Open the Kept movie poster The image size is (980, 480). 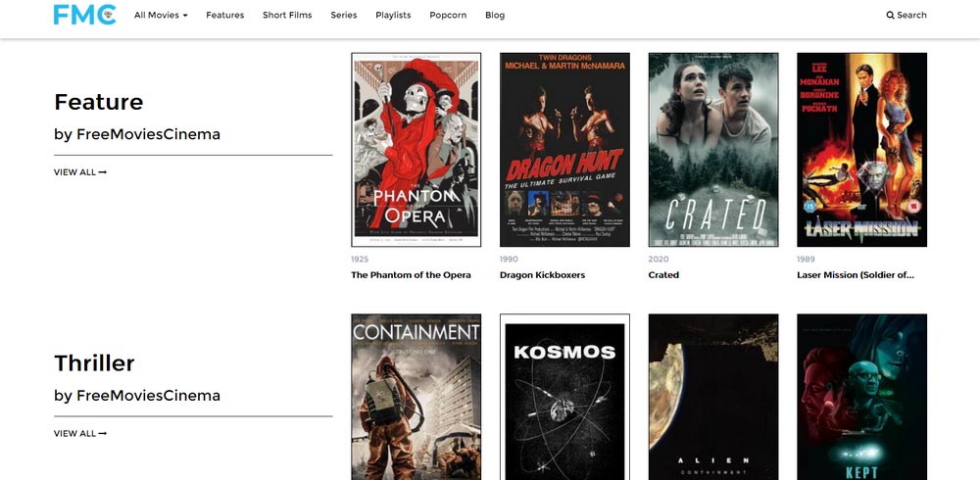pos(861,397)
